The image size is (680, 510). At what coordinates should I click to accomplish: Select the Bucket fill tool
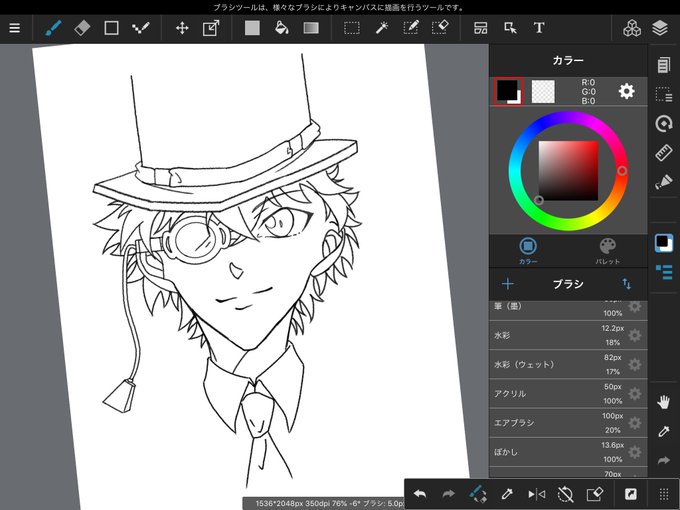pos(281,28)
